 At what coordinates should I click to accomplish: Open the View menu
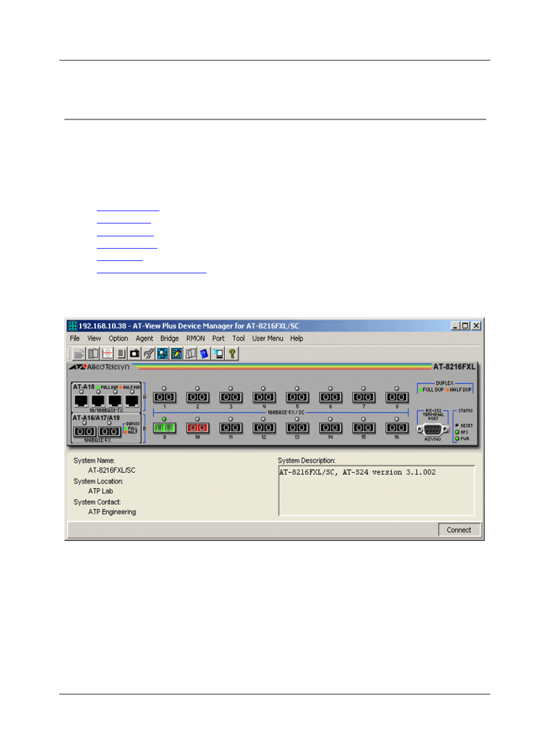[x=94, y=339]
